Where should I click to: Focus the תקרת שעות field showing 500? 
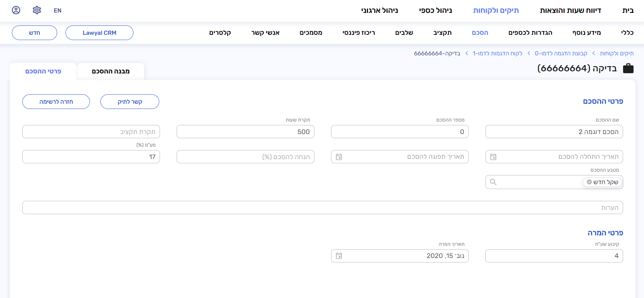pos(245,132)
